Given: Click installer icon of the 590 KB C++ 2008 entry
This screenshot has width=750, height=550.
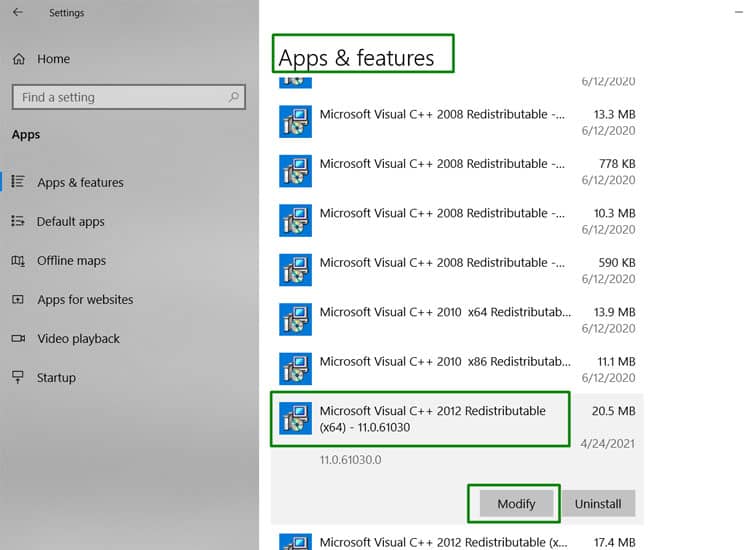Looking at the screenshot, I should tap(296, 270).
